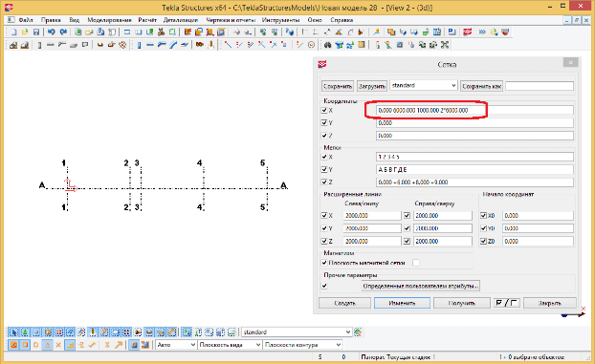Image resolution: width=595 pixels, height=364 pixels.
Task: Click the Создать button
Action: click(344, 303)
